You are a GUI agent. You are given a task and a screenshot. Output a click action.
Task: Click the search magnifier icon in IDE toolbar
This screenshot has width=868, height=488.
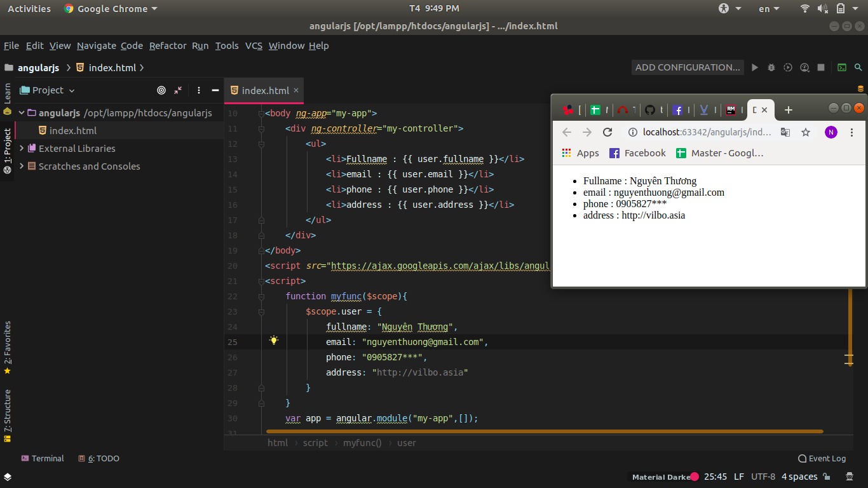858,67
